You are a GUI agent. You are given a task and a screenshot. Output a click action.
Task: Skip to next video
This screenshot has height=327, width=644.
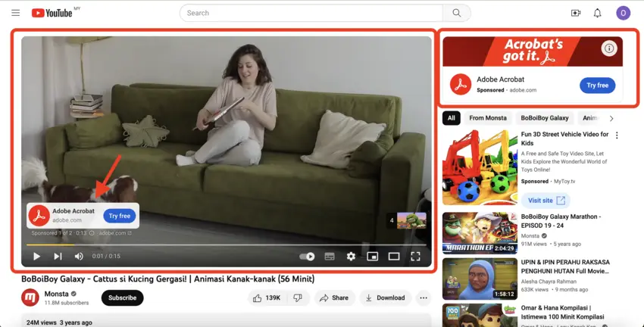point(58,257)
